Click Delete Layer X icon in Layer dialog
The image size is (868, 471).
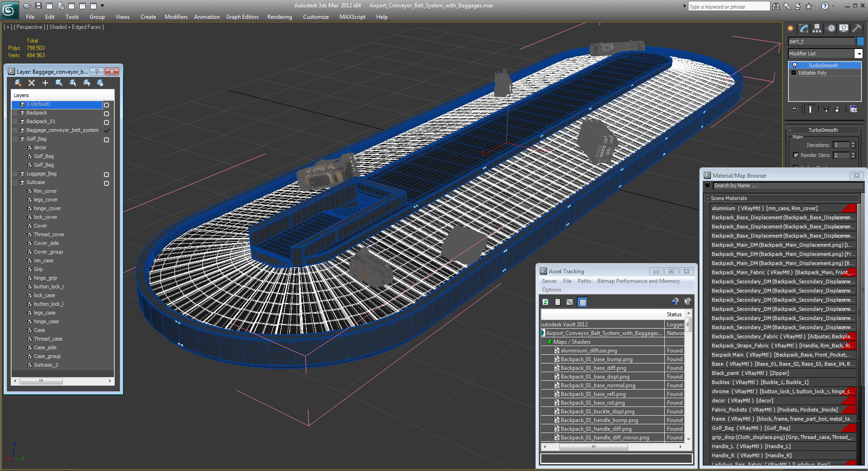(x=32, y=83)
